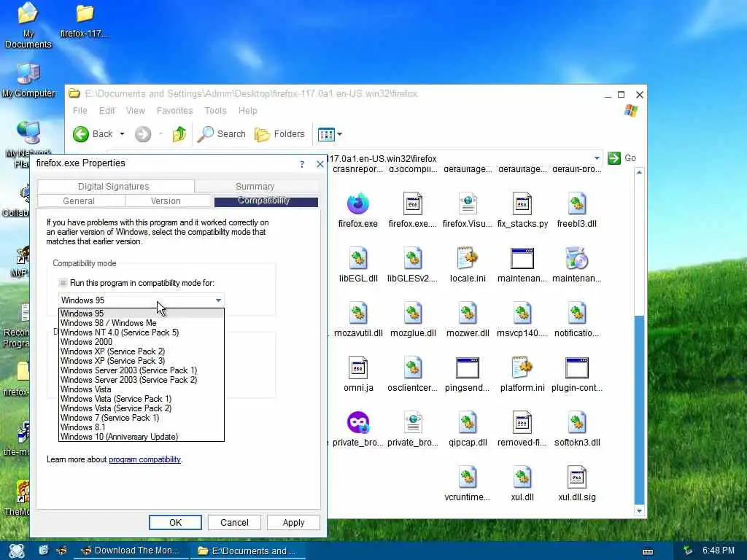Toggle the Folders pane in Explorer
Screen dimensions: 747x560
[x=279, y=134]
